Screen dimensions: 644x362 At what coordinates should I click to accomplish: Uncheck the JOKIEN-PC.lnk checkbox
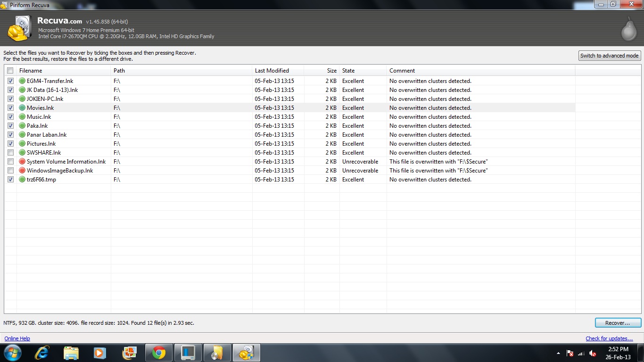10,99
